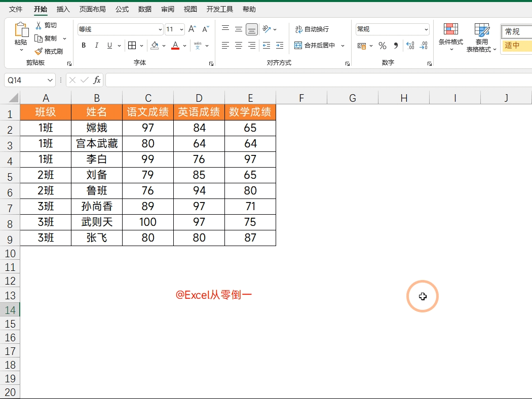Click the text orientation icon
Image resolution: width=532 pixels, height=399 pixels.
click(x=267, y=29)
